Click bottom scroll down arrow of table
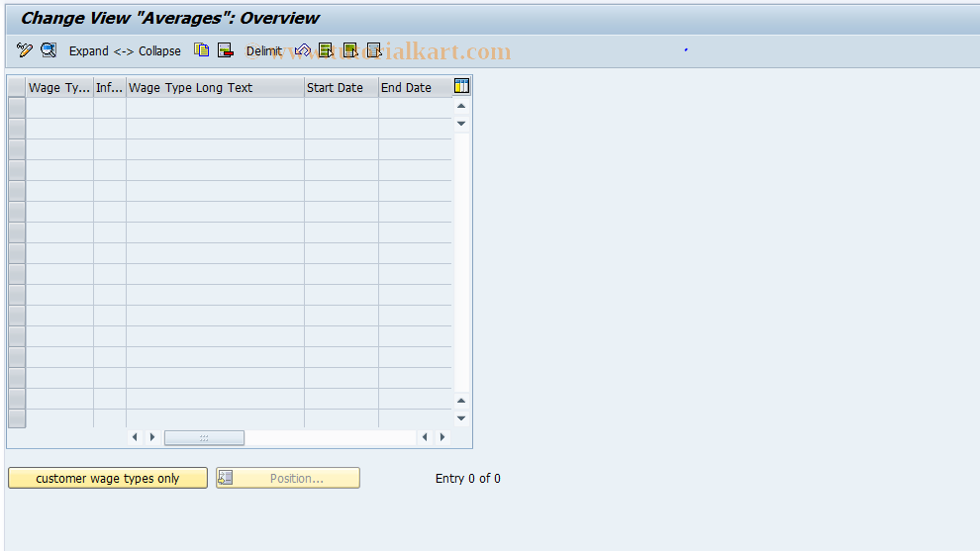Screen dimensions: 980x551 tap(461, 418)
